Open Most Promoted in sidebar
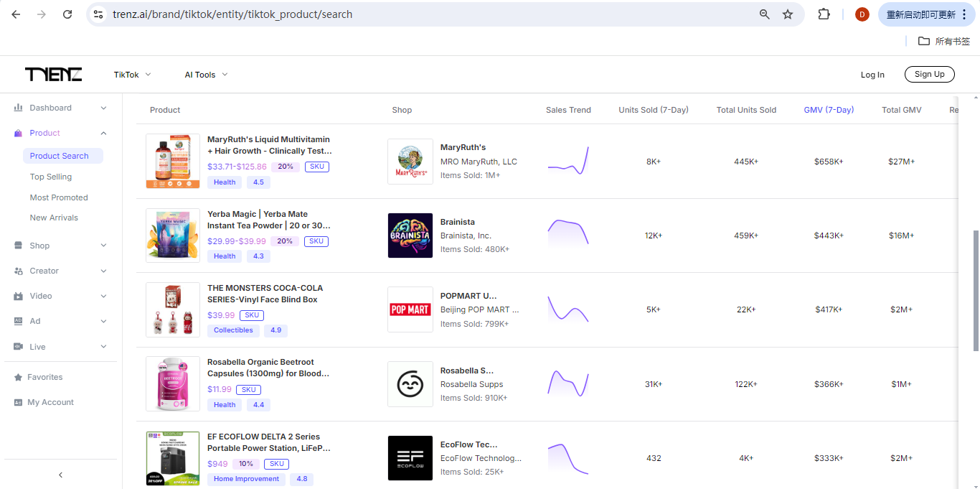The height and width of the screenshot is (489, 980). pos(59,197)
